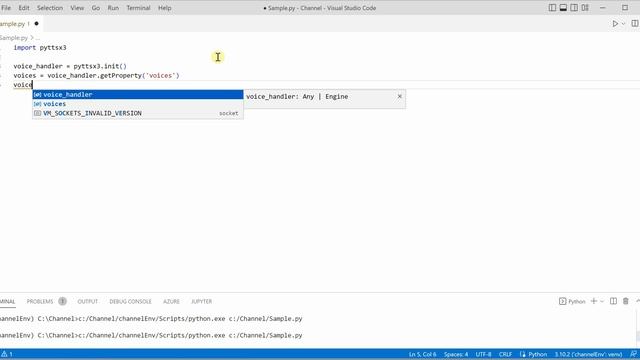
Task: Click Spaces: 4 indentation status entry
Action: (456, 354)
